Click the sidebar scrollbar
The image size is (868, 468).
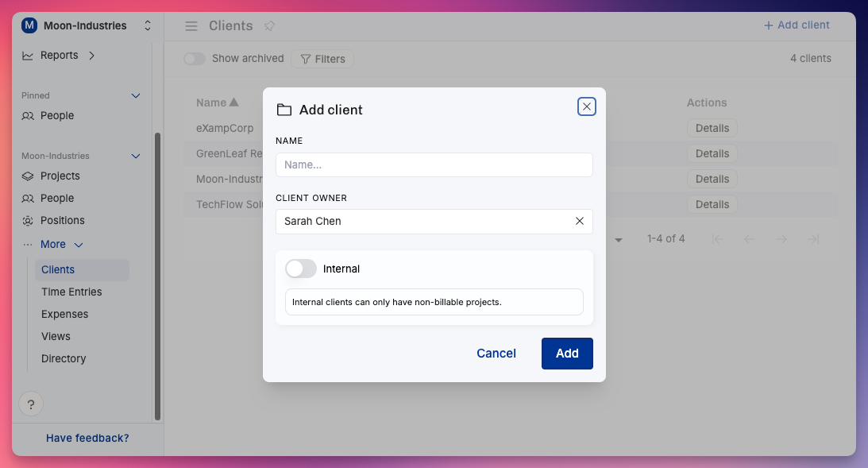tap(158, 276)
